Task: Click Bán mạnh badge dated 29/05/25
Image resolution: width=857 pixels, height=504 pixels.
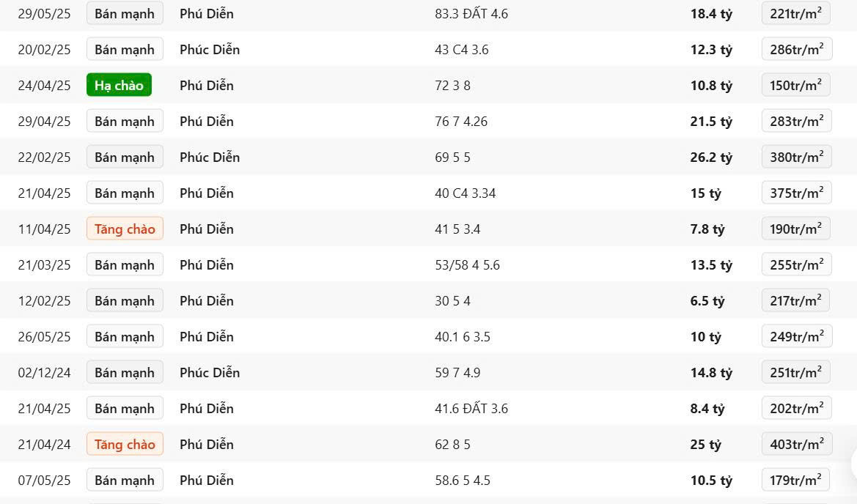Action: (x=125, y=14)
